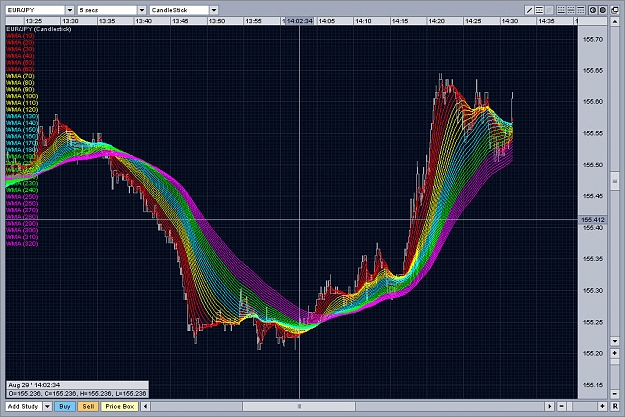
Task: Click the orange Sell button
Action: (88, 406)
